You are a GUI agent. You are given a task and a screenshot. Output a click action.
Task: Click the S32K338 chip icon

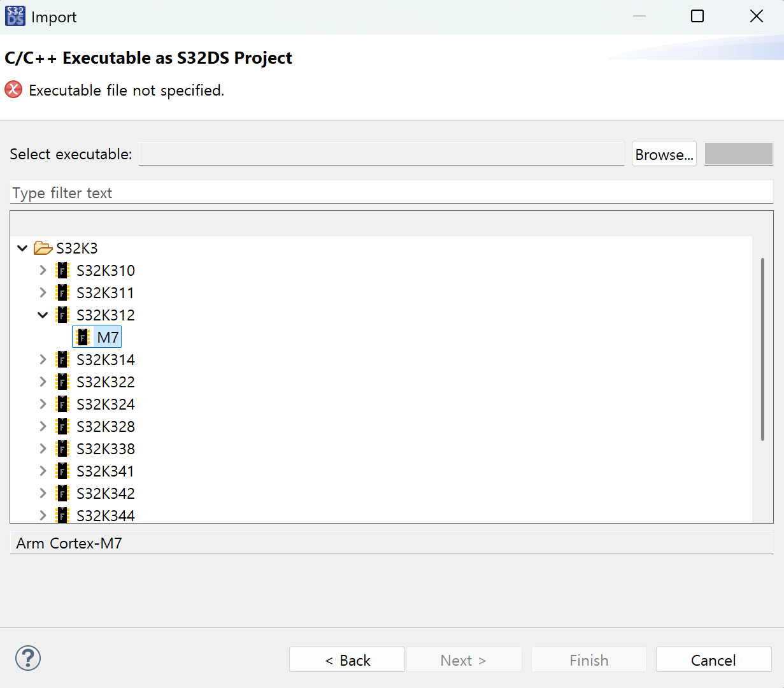pyautogui.click(x=62, y=448)
